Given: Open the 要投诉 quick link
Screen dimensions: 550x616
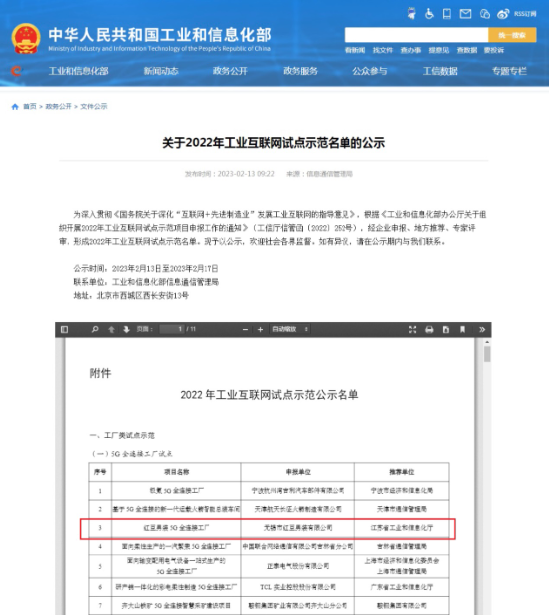Looking at the screenshot, I should [494, 50].
